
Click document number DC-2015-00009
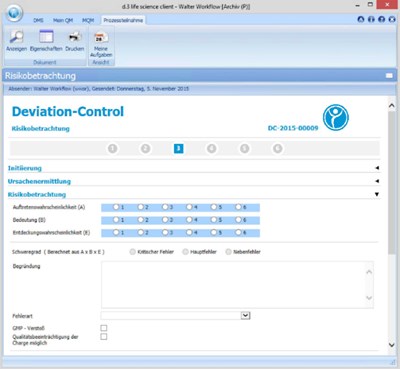click(293, 128)
